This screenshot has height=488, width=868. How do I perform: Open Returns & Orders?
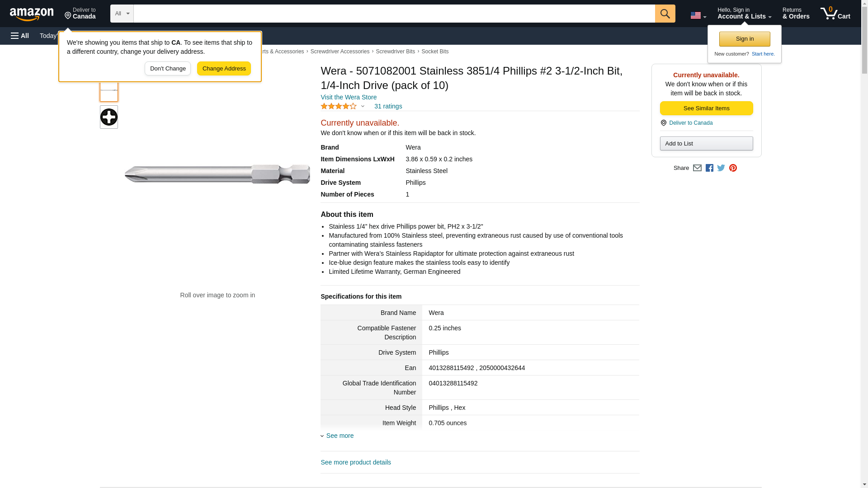tap(796, 14)
